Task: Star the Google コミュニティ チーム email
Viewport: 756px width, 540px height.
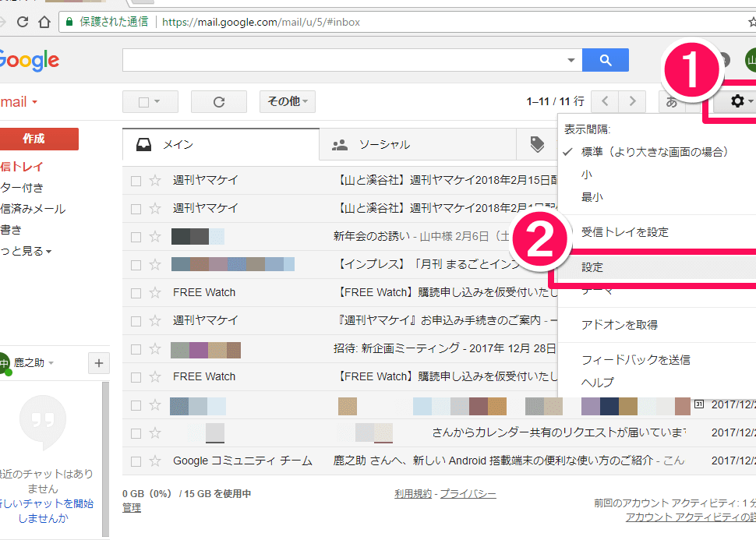Action: point(155,461)
